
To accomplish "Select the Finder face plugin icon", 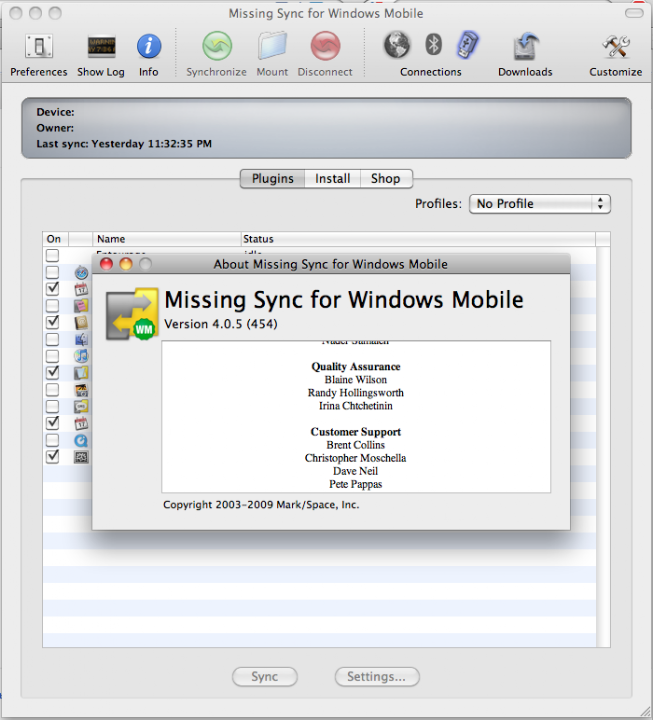I will 81,340.
